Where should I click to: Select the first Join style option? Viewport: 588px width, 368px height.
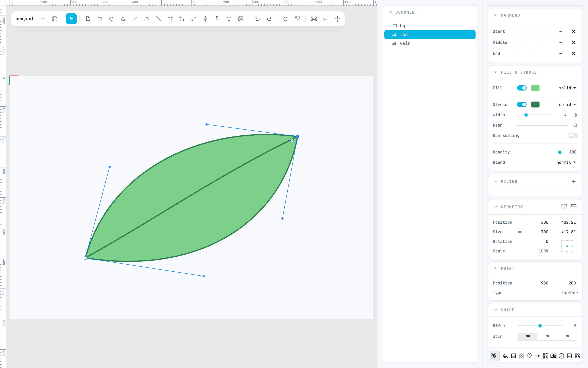[528, 336]
